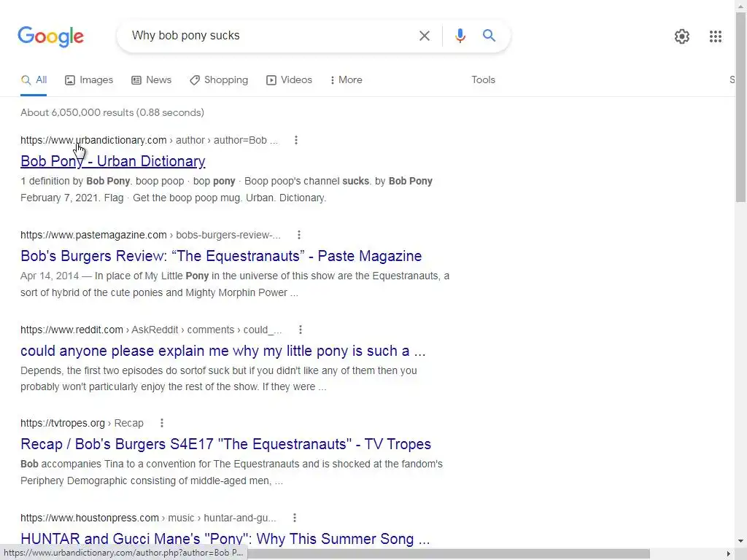The width and height of the screenshot is (747, 560).
Task: Click the houstonpress.com URL breadcrumb
Action: tap(148, 518)
